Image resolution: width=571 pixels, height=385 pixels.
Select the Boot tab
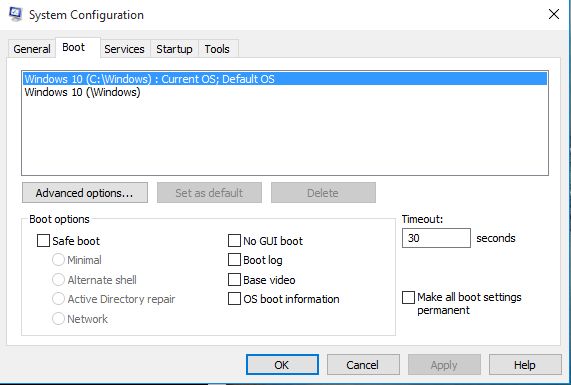pyautogui.click(x=78, y=47)
